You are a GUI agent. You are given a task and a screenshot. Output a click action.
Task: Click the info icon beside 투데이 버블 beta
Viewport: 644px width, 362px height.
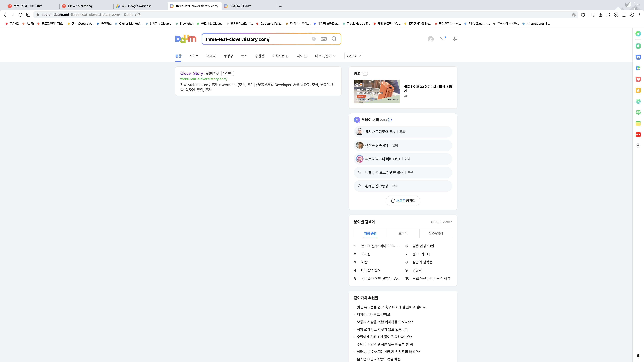point(390,120)
